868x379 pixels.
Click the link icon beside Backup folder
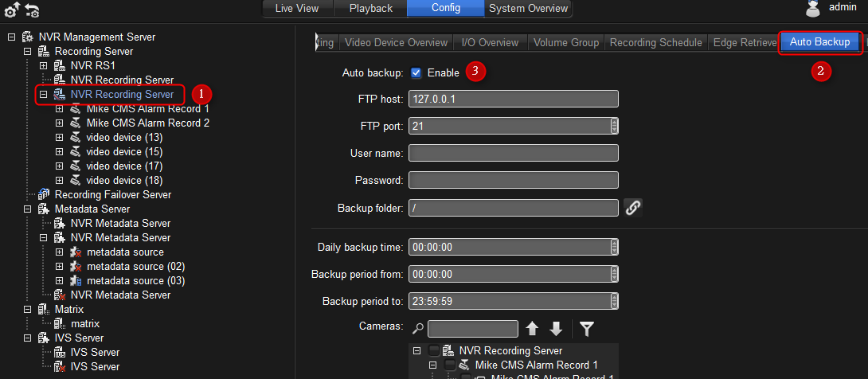click(633, 208)
